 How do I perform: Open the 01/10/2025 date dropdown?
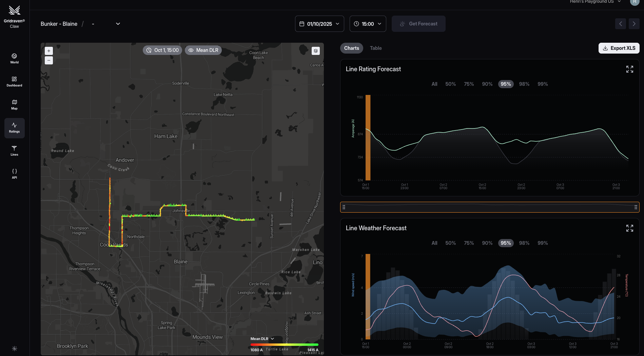coord(319,24)
